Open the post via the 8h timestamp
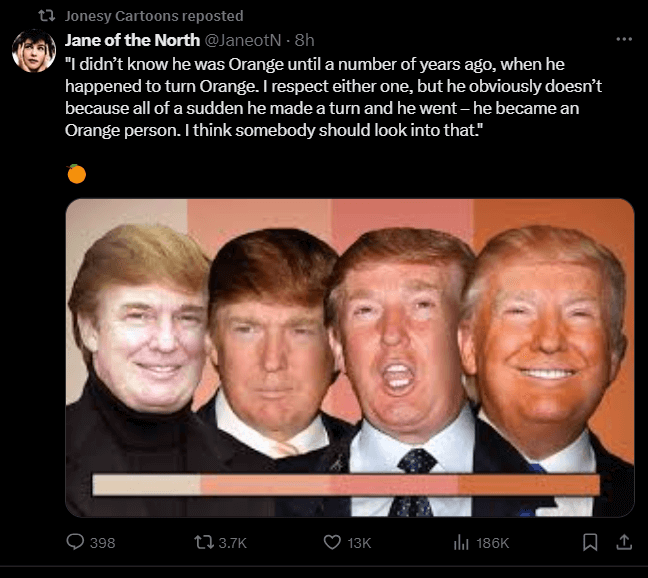Image resolution: width=648 pixels, height=578 pixels. click(305, 40)
